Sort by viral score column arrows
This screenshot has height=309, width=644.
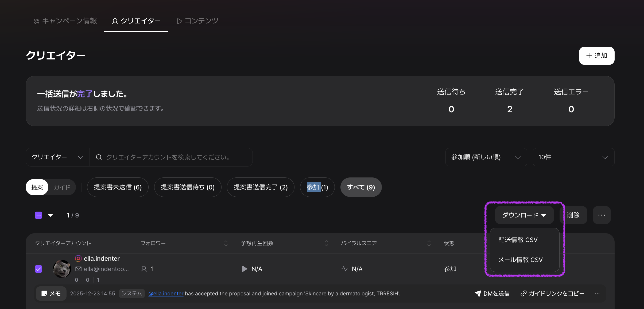(429, 243)
